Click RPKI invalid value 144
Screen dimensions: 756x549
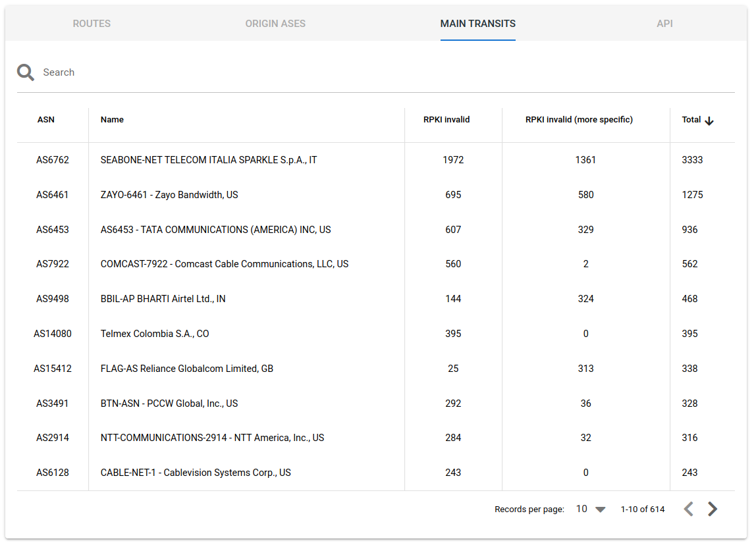(453, 299)
